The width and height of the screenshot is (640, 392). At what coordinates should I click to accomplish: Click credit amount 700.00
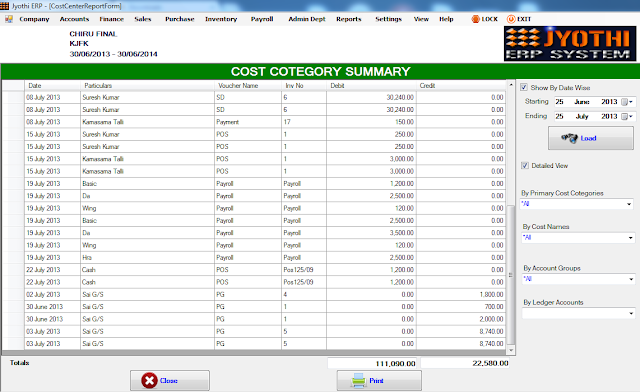(461, 307)
